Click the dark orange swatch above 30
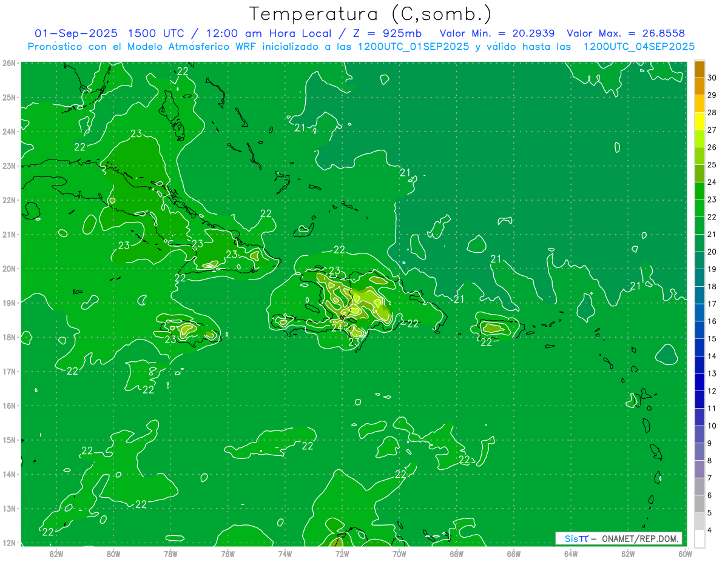Screen dimensions: 728x562 point(699,69)
